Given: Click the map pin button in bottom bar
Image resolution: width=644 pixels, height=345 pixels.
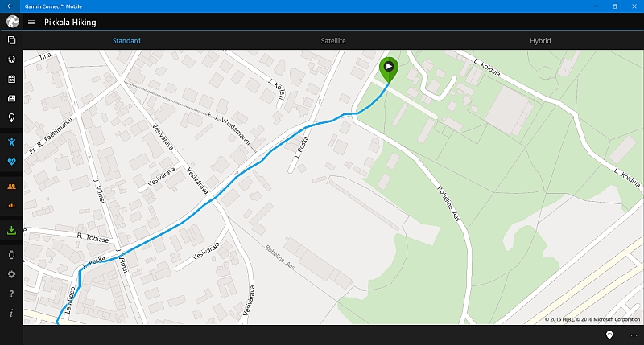Looking at the screenshot, I should click(x=609, y=335).
